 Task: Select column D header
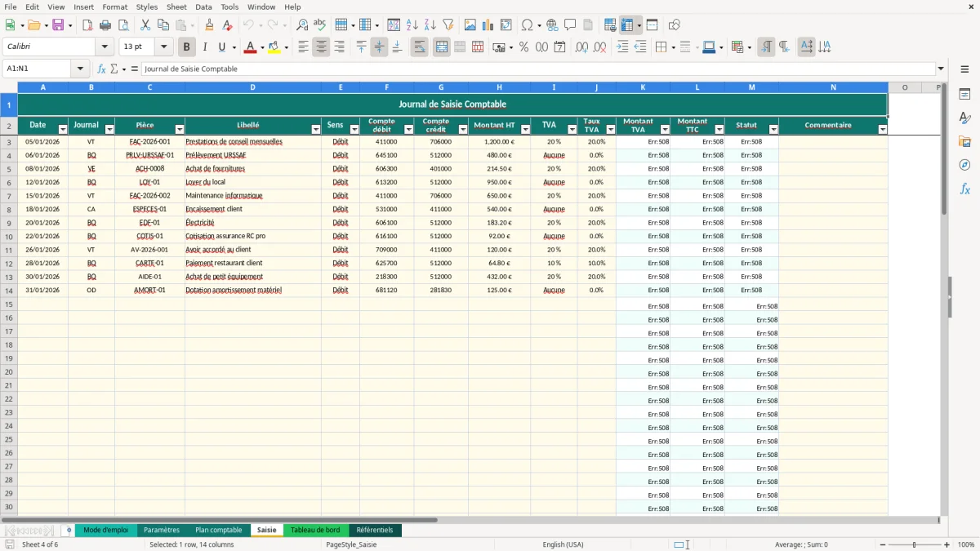coord(253,87)
